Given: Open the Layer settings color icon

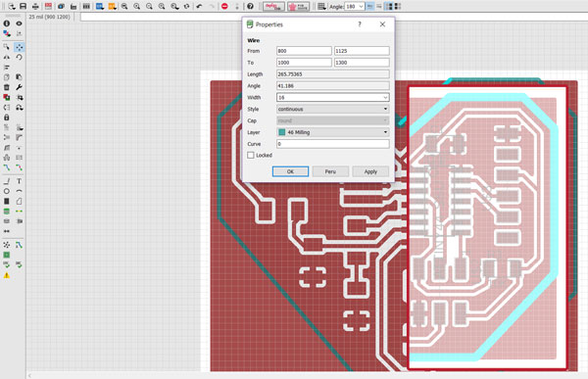Looking at the screenshot, I should 7,33.
